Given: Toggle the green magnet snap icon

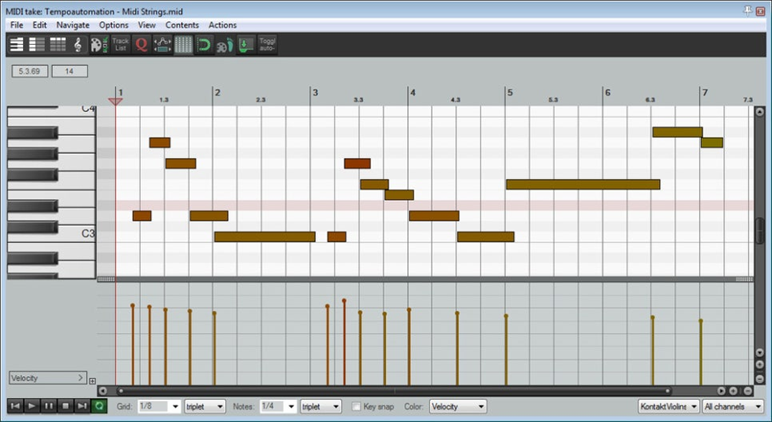Looking at the screenshot, I should (204, 45).
